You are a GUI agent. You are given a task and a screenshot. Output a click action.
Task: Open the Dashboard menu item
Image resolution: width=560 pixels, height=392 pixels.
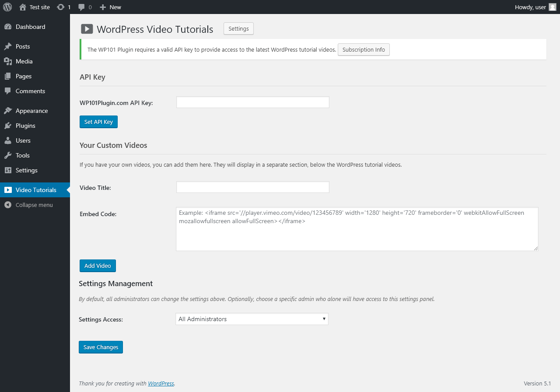coord(35,27)
